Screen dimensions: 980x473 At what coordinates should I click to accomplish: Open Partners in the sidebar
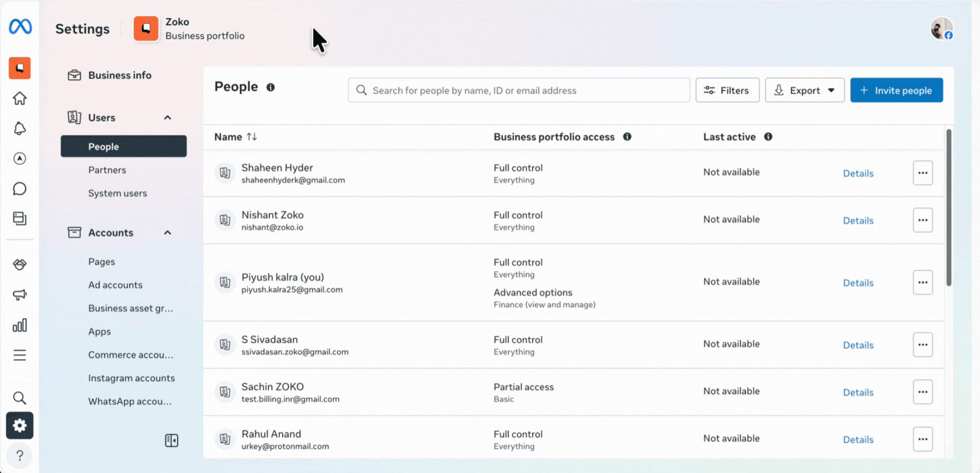coord(107,170)
